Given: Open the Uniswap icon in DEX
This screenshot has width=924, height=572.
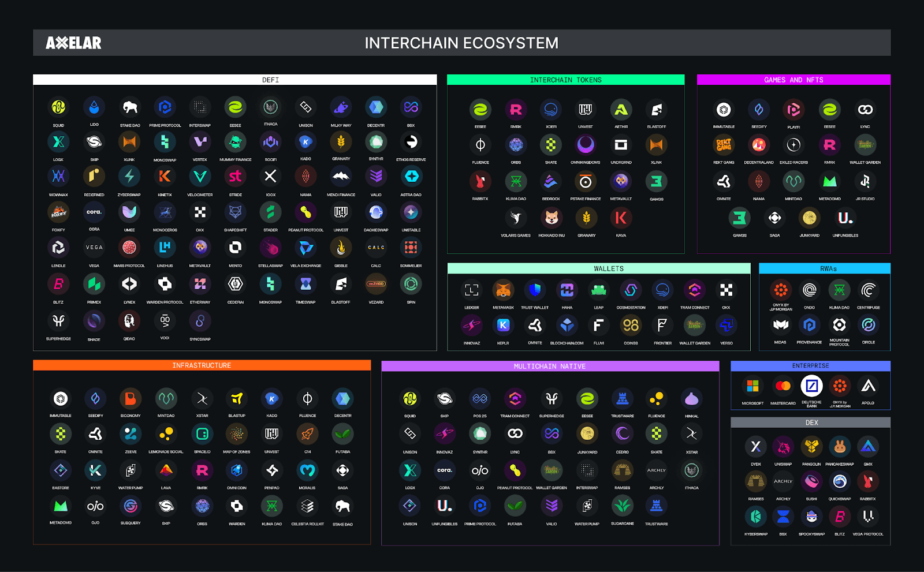Looking at the screenshot, I should tap(783, 447).
